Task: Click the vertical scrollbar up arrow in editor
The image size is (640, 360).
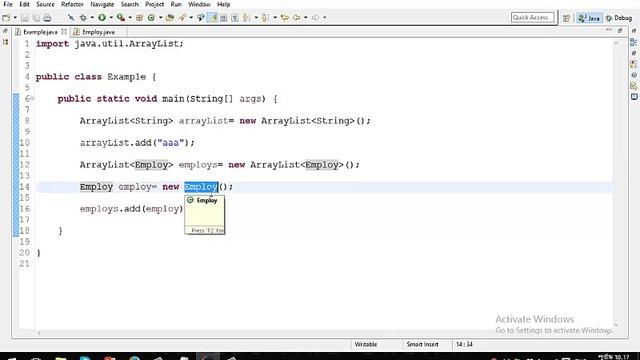Action: 616,42
